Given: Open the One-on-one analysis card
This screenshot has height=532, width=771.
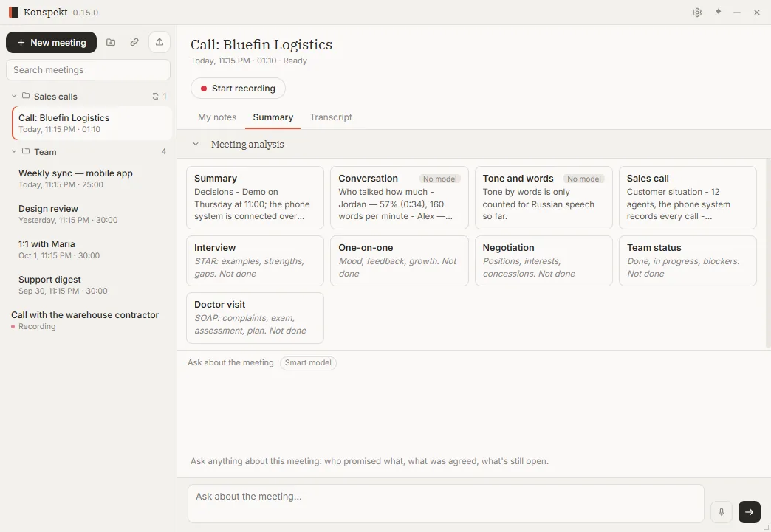Looking at the screenshot, I should click(400, 261).
